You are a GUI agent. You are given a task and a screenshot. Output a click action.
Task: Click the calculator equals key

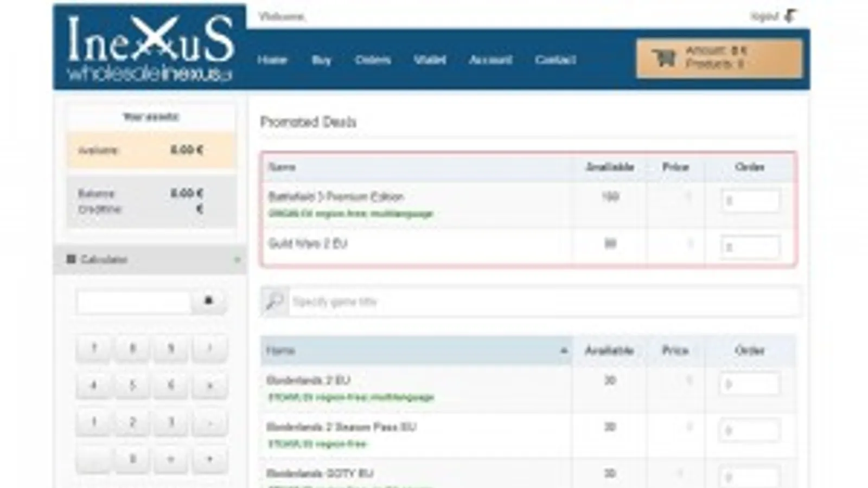tap(171, 459)
